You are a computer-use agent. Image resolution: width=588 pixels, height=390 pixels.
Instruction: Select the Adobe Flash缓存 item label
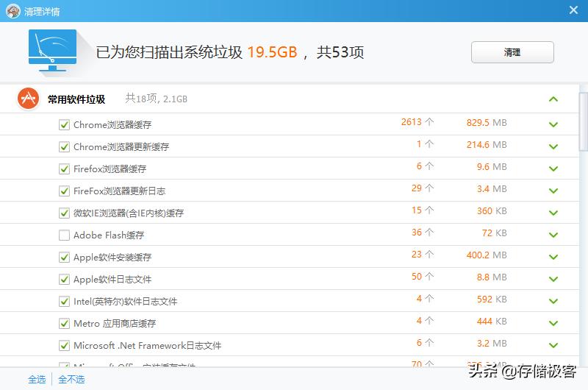109,235
